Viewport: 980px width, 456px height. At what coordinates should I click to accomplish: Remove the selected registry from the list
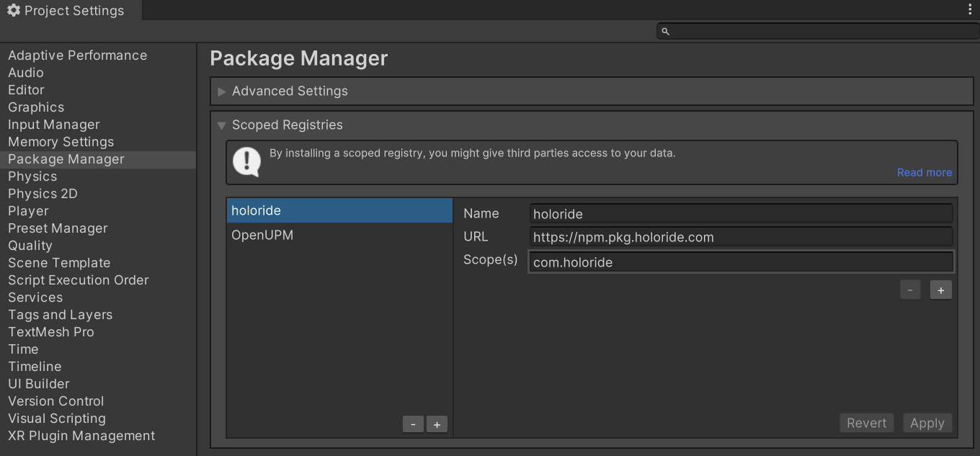[x=413, y=424]
